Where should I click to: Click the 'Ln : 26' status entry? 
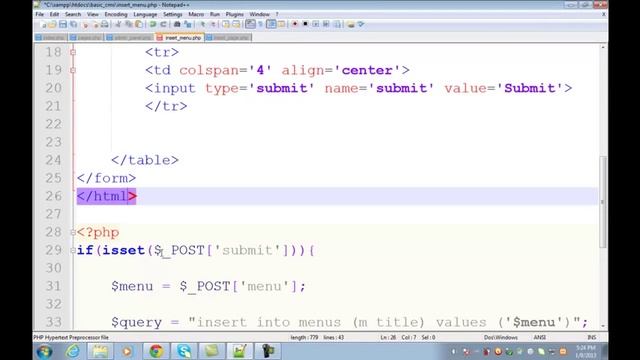point(388,338)
